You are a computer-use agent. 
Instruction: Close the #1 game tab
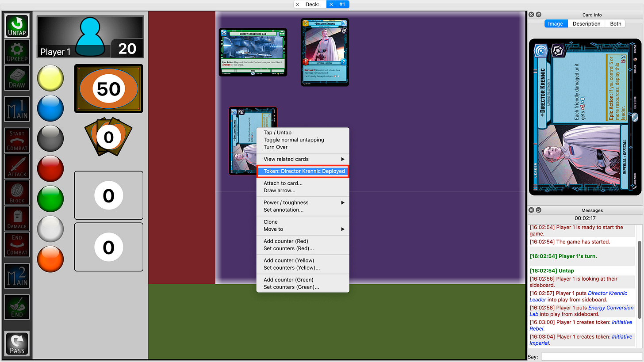point(331,4)
